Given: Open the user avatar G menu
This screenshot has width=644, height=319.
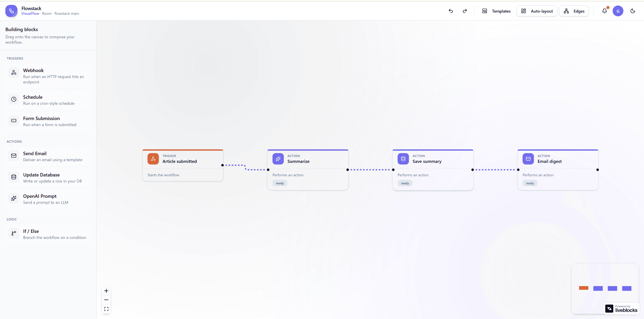Looking at the screenshot, I should [x=618, y=11].
